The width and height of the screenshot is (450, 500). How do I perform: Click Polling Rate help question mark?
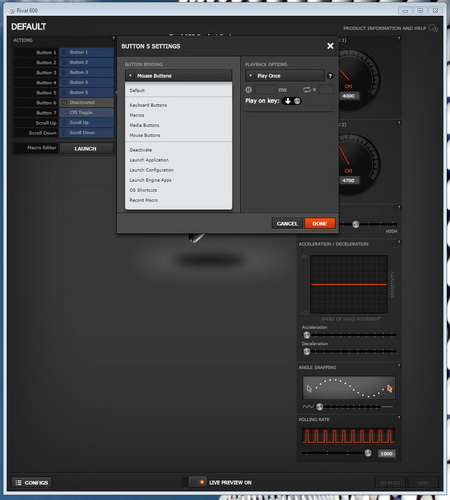click(399, 417)
